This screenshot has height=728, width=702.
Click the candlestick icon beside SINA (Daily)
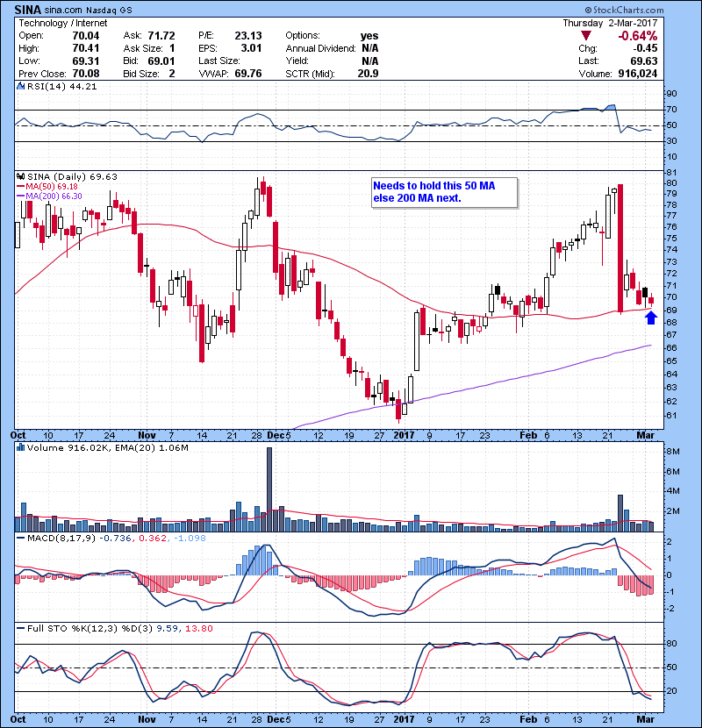pyautogui.click(x=20, y=176)
